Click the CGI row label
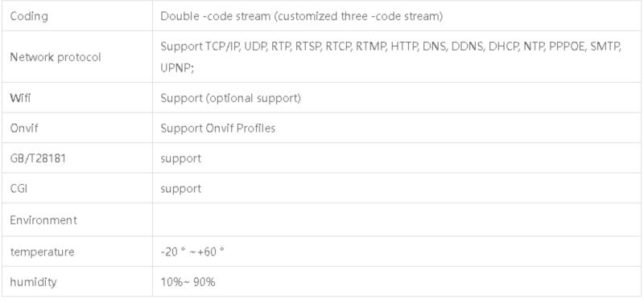This screenshot has width=644, height=303. pyautogui.click(x=19, y=189)
